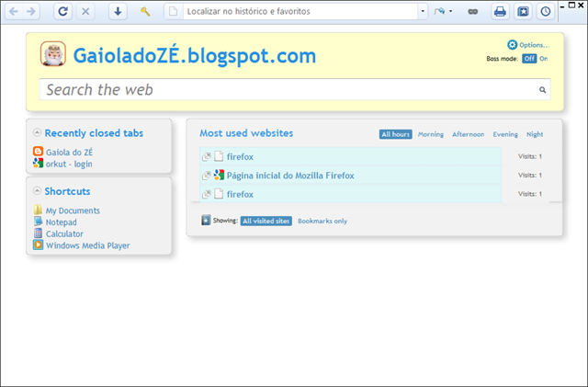The image size is (588, 387).
Task: Print the page with the printer icon
Action: pyautogui.click(x=500, y=12)
